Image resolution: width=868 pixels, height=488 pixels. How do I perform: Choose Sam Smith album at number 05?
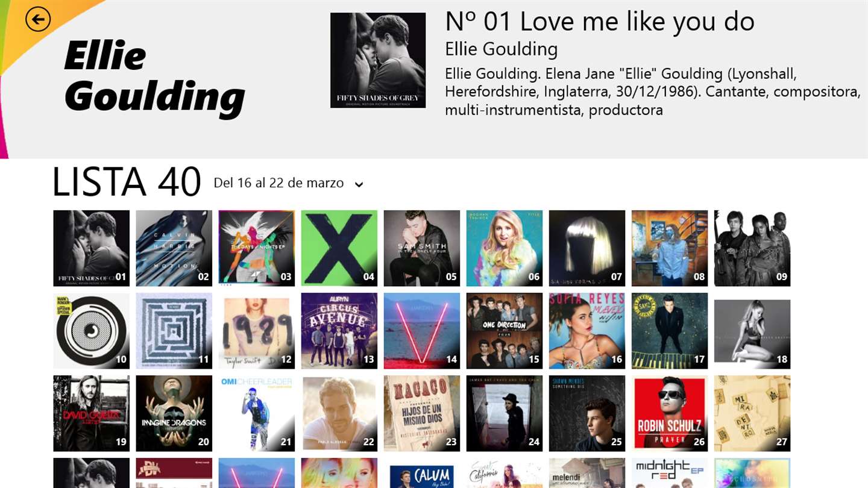(421, 248)
